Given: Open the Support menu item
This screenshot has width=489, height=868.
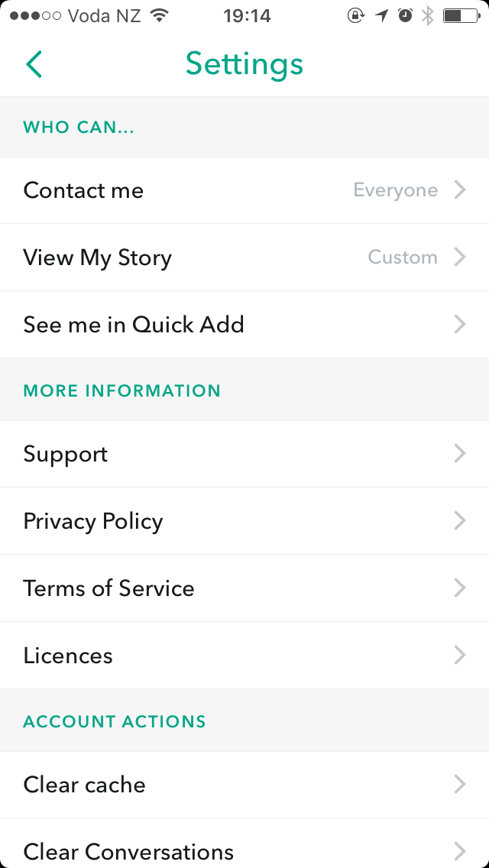Looking at the screenshot, I should [x=244, y=454].
